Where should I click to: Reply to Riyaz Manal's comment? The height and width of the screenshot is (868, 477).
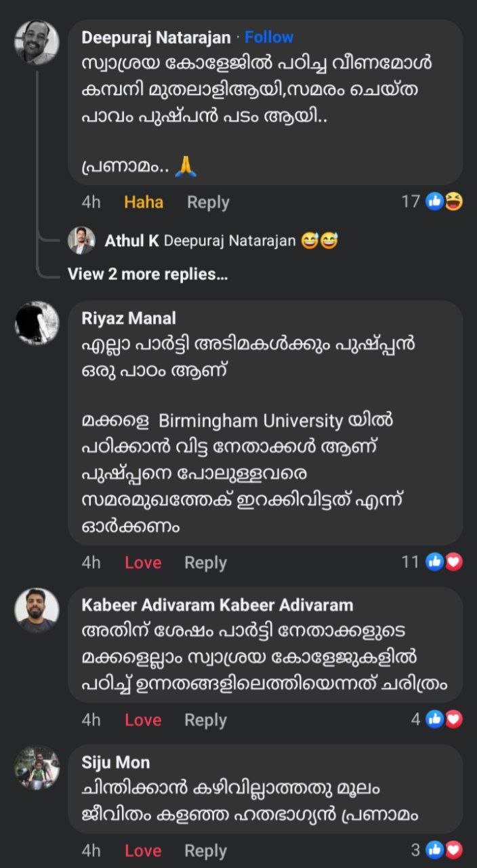click(x=205, y=562)
